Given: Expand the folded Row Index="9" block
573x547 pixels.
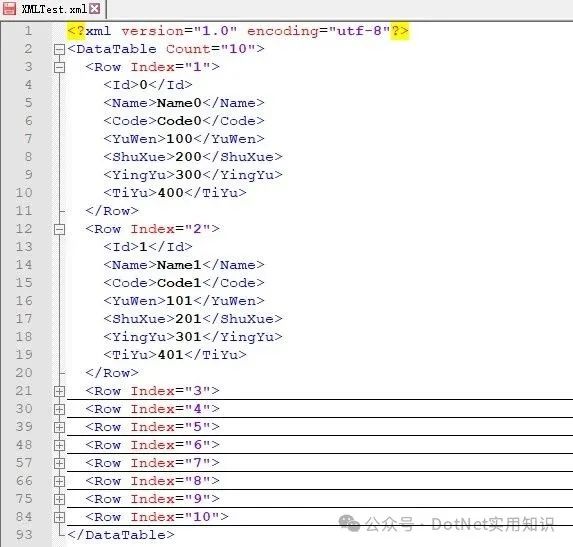Looking at the screenshot, I should [59, 499].
